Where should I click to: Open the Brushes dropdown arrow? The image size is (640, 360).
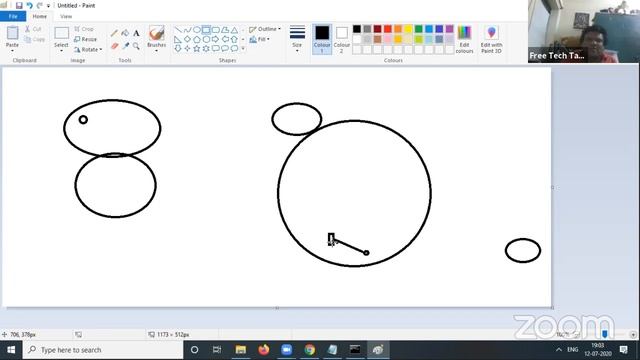tap(157, 51)
